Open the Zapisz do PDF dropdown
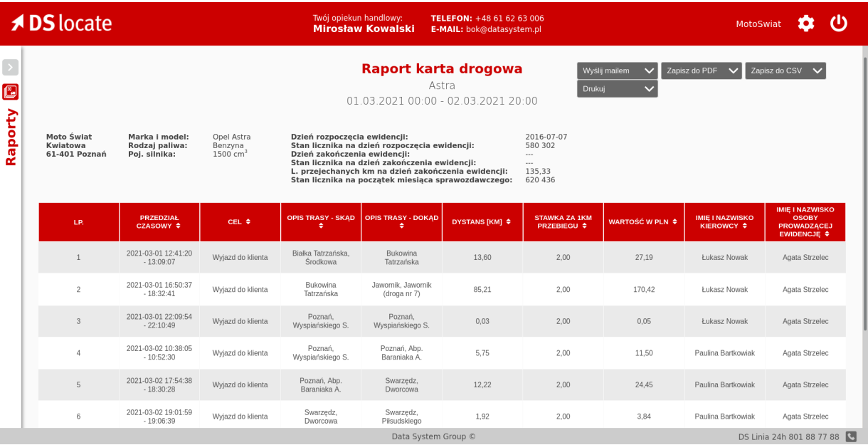The image size is (868, 445). pyautogui.click(x=702, y=70)
